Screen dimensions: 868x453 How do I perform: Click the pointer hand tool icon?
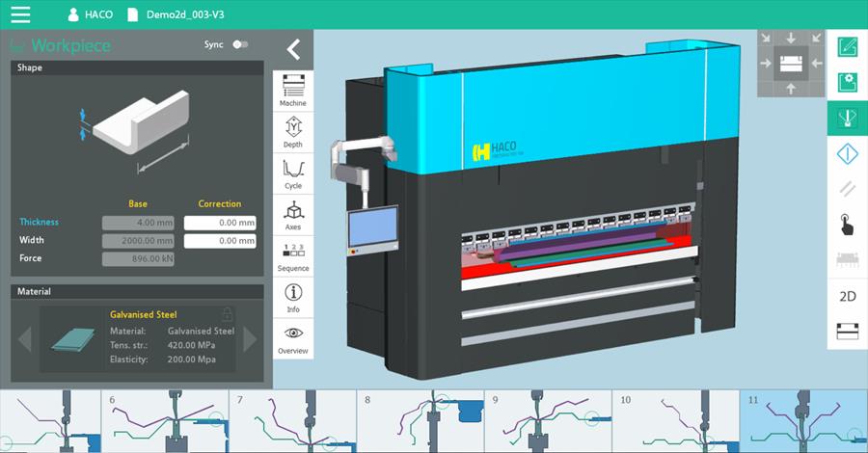[848, 225]
